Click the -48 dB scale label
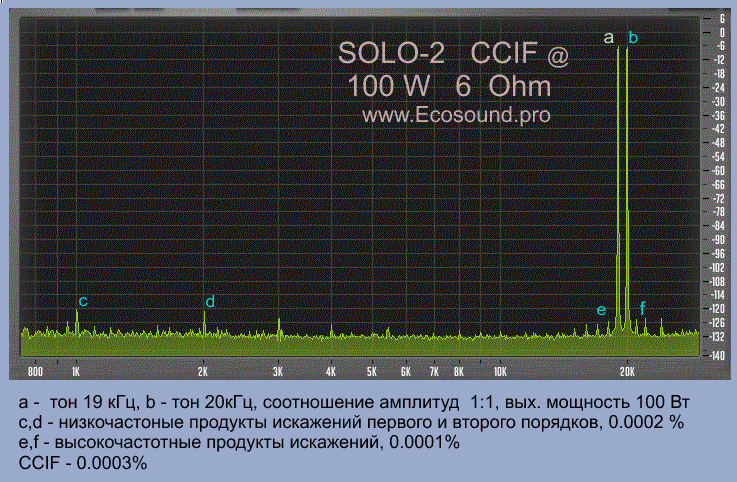Screen dimensions: 737x482 tap(719, 143)
